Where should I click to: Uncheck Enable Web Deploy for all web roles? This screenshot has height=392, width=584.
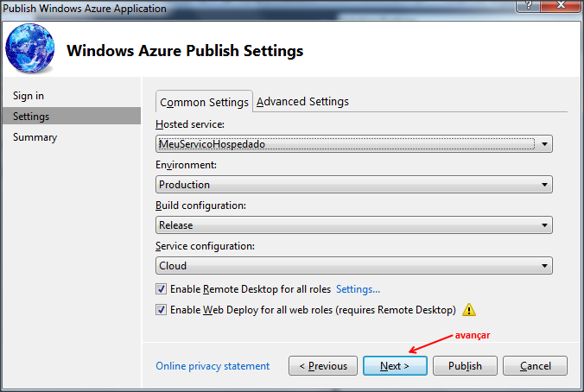click(161, 310)
